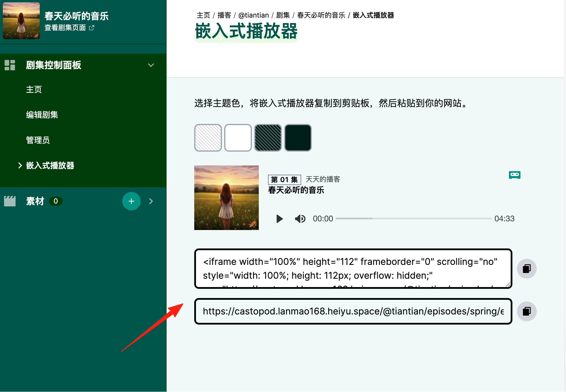Screen dimensions: 566x392
Task: Click the 素材 count badge 0
Action: 56,201
